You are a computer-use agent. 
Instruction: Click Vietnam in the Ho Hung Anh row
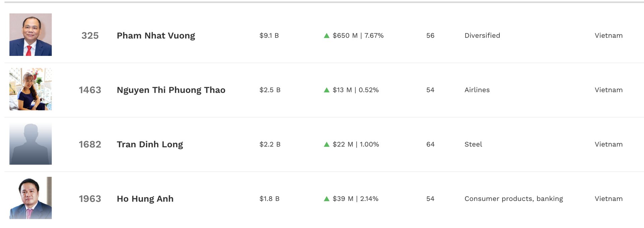point(608,199)
